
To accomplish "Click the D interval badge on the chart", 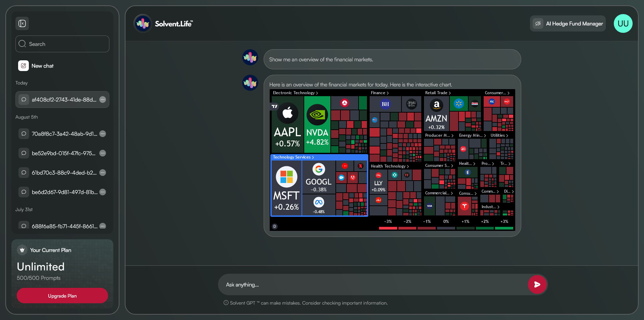I will [275, 227].
